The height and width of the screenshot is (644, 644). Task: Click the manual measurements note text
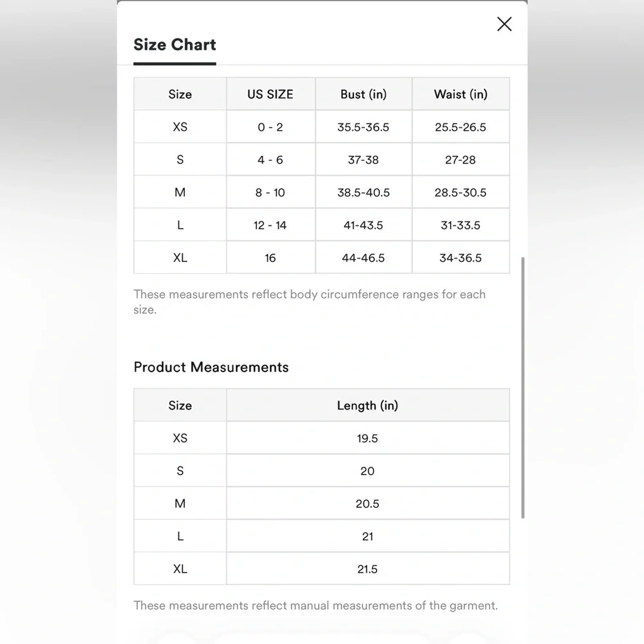(316, 605)
